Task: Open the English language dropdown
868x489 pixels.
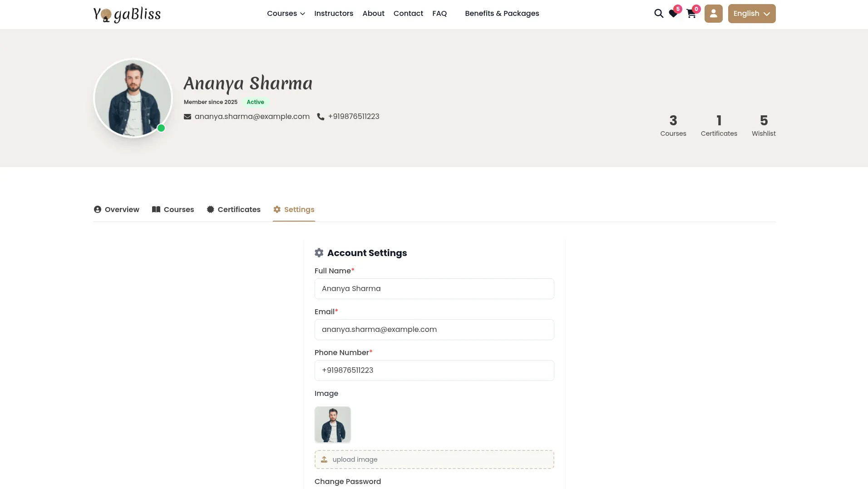Action: [751, 14]
